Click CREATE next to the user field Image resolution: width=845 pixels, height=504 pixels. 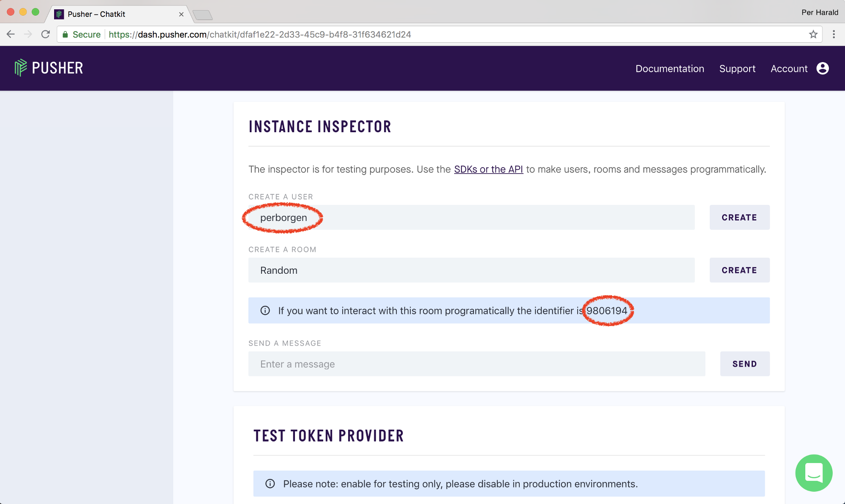(739, 218)
